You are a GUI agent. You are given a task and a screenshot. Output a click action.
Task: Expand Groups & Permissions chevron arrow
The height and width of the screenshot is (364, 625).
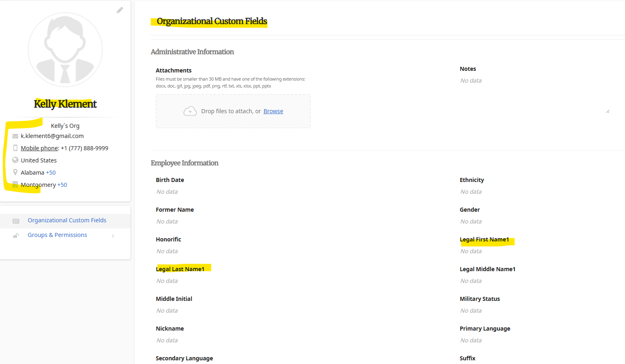click(113, 236)
